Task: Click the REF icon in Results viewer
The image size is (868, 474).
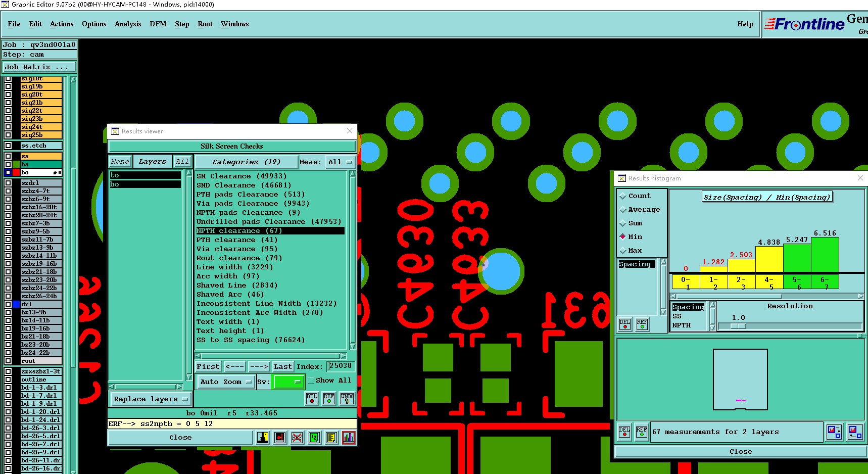Action: pyautogui.click(x=329, y=399)
